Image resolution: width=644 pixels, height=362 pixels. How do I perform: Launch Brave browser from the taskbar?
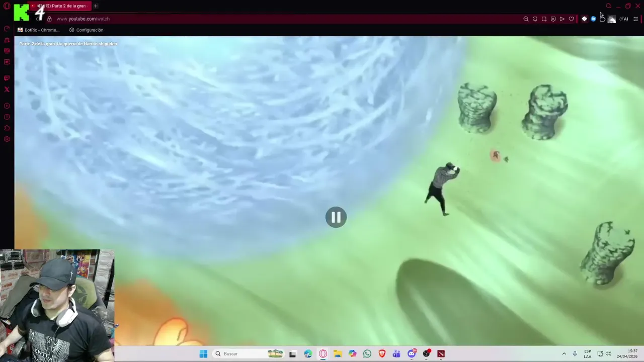[x=382, y=354]
